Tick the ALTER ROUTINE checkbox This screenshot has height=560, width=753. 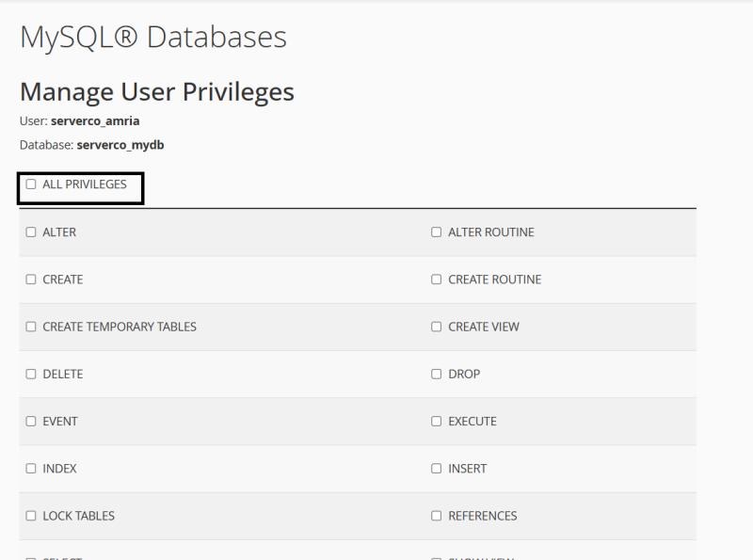(436, 232)
